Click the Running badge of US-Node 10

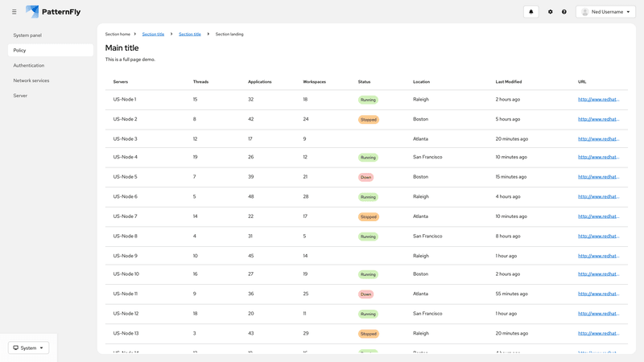point(368,274)
